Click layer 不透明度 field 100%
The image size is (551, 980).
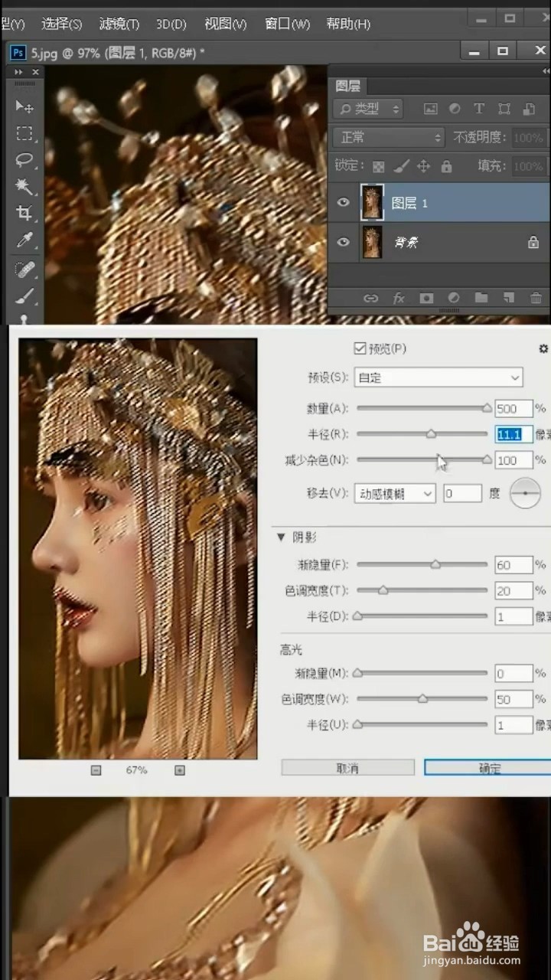coord(528,138)
